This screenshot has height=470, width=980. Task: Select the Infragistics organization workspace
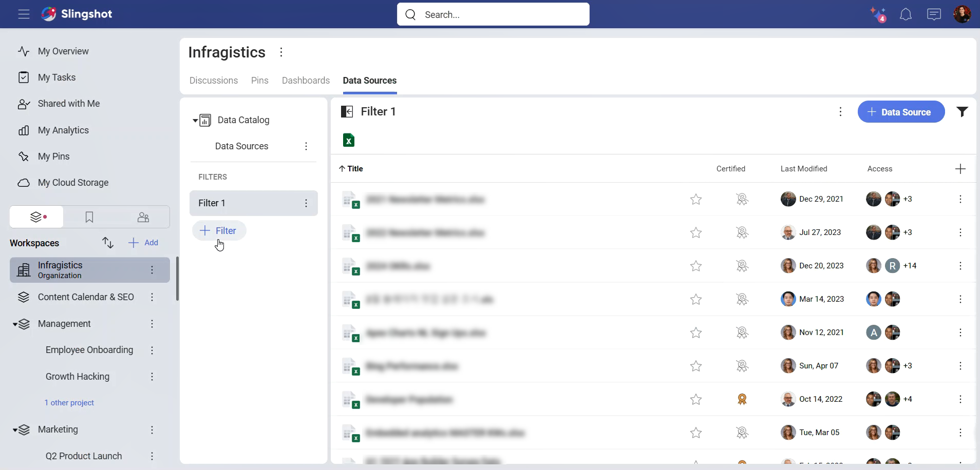coord(90,270)
